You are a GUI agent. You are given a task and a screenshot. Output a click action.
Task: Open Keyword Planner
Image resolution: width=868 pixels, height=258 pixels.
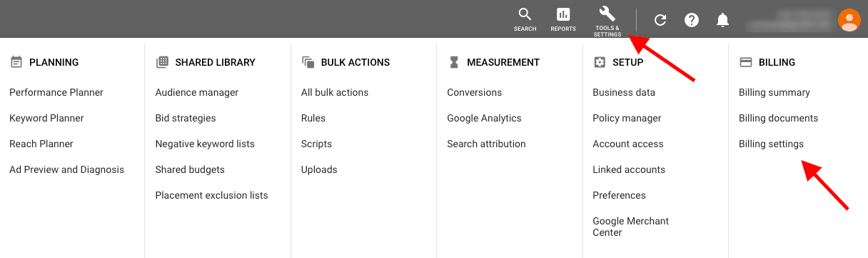(46, 118)
